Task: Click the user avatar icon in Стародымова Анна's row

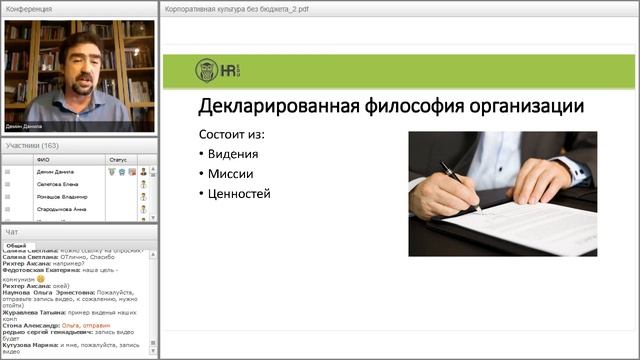Action: click(143, 209)
